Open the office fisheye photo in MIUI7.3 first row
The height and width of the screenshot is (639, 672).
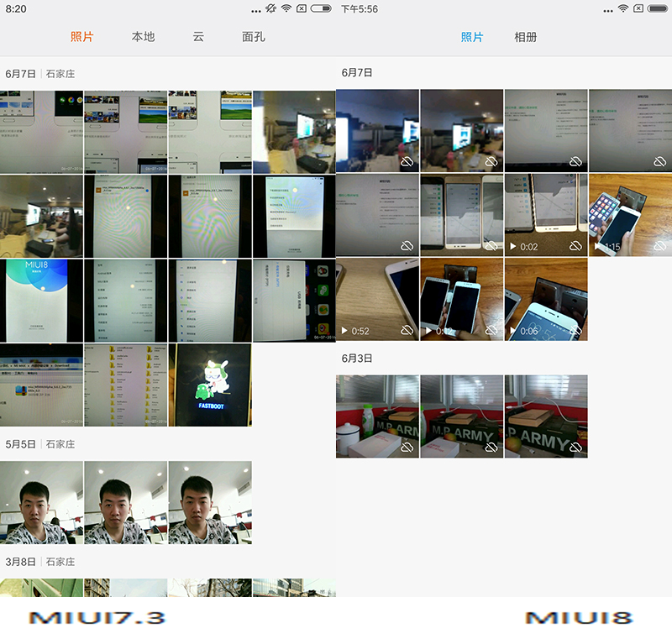coord(295,132)
